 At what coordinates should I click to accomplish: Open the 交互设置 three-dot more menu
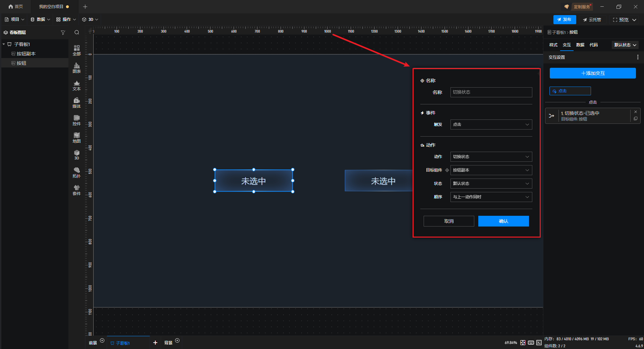click(x=638, y=57)
